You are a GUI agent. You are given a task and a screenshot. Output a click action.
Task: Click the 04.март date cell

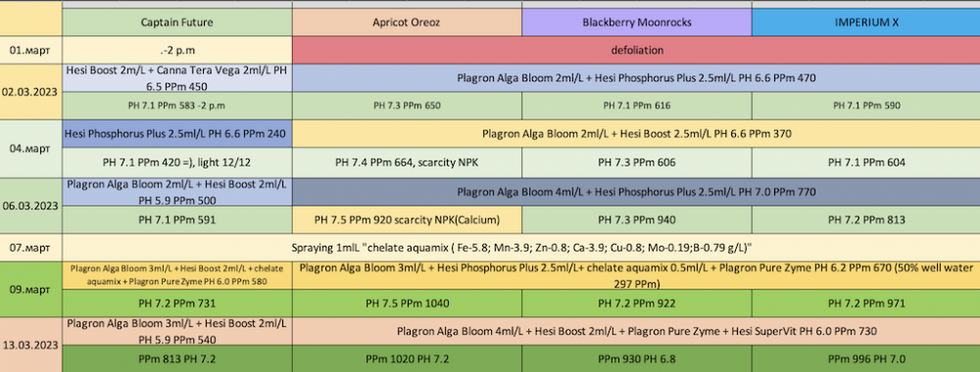[30, 149]
